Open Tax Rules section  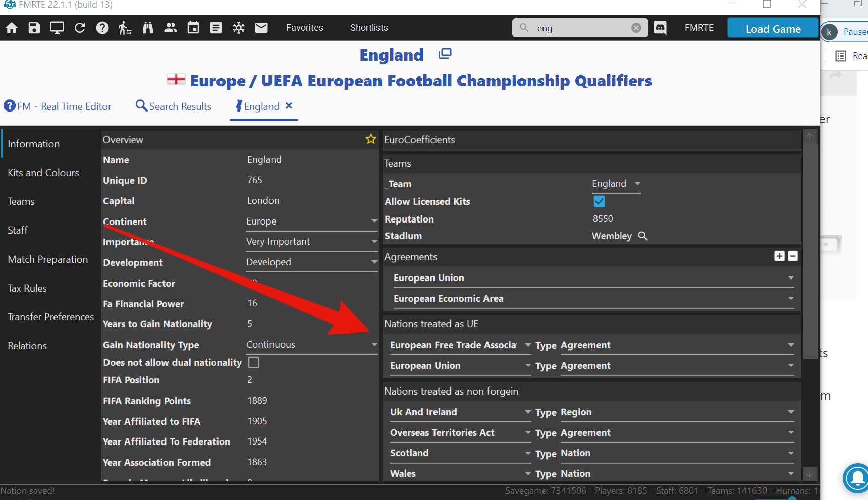click(x=27, y=288)
